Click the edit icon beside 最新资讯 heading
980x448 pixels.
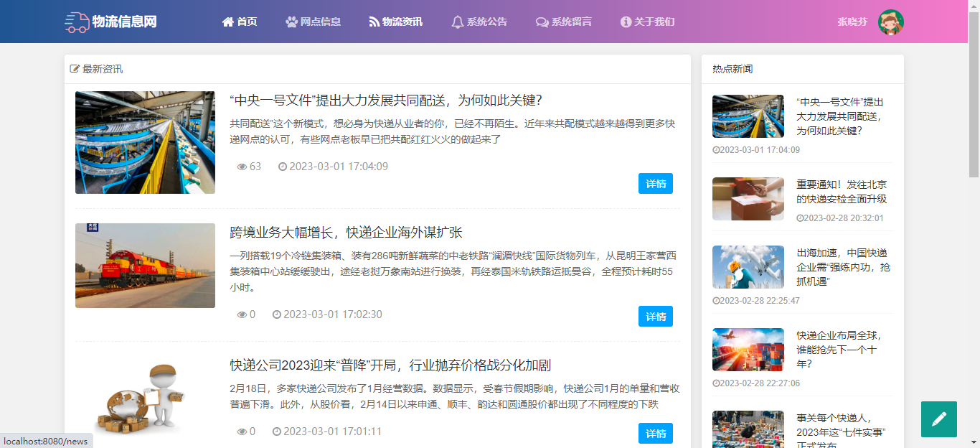pos(75,69)
